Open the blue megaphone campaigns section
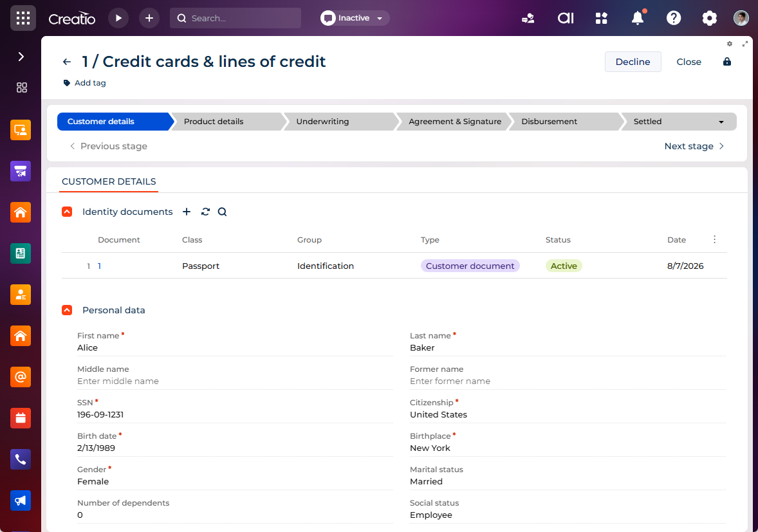The image size is (758, 532). pyautogui.click(x=21, y=500)
